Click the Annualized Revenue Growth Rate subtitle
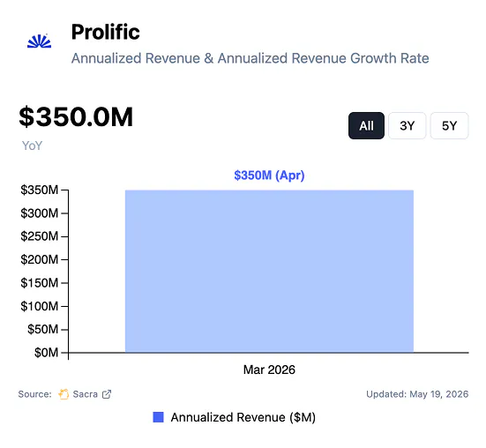This screenshot has width=486, height=448. point(250,58)
